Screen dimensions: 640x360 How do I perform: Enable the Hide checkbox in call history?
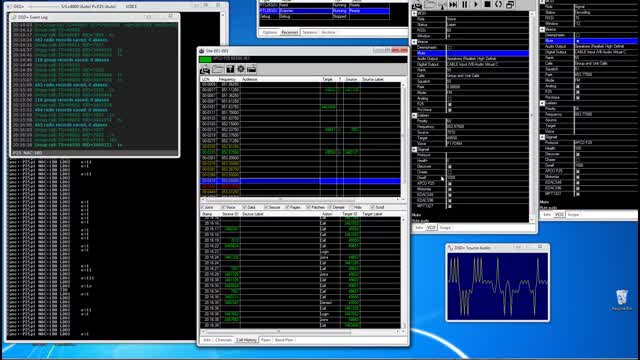tap(351, 207)
